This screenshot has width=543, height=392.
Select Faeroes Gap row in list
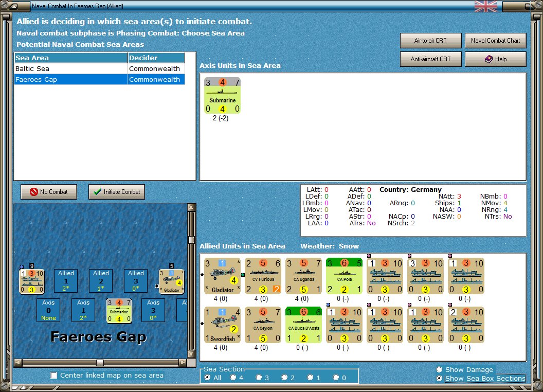[99, 79]
